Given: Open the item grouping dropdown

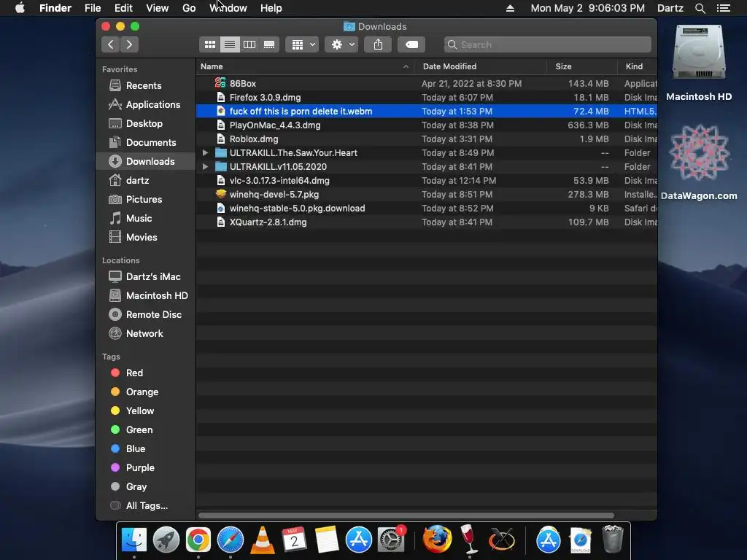Looking at the screenshot, I should tap(303, 44).
